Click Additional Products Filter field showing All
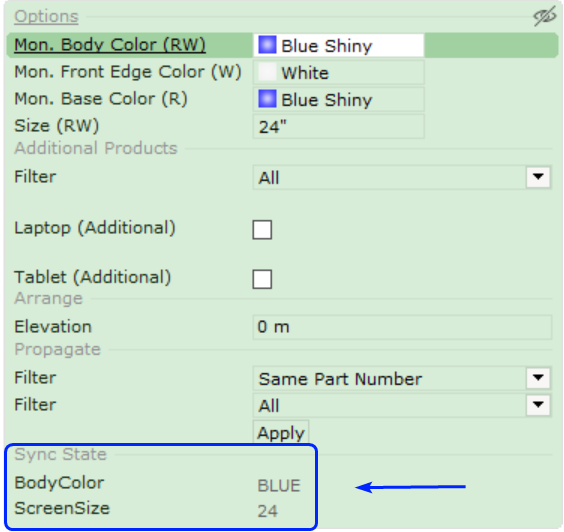This screenshot has height=532, width=564. click(402, 177)
